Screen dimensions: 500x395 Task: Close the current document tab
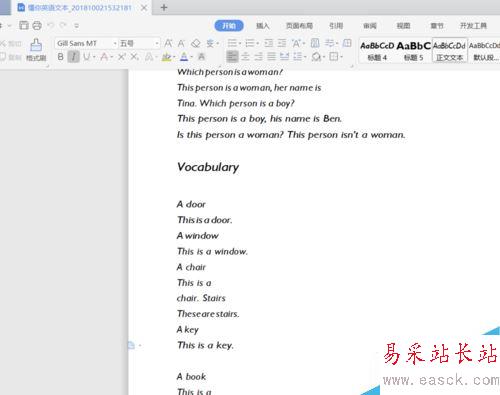pos(144,8)
